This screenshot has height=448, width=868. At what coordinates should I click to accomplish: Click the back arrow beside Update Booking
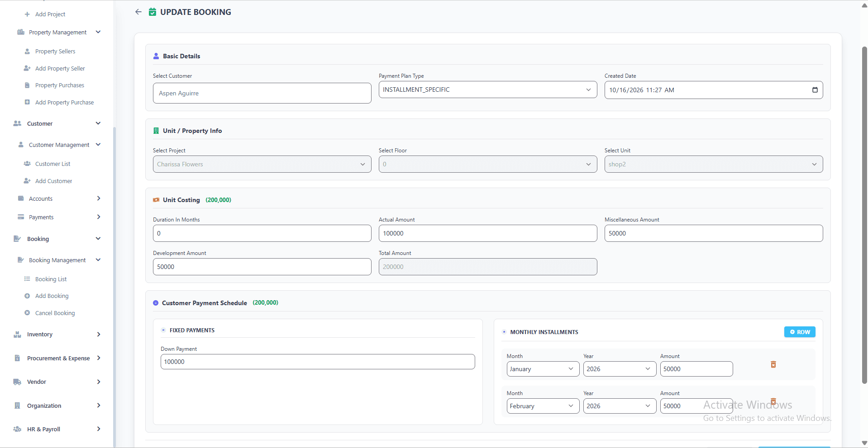pyautogui.click(x=138, y=12)
